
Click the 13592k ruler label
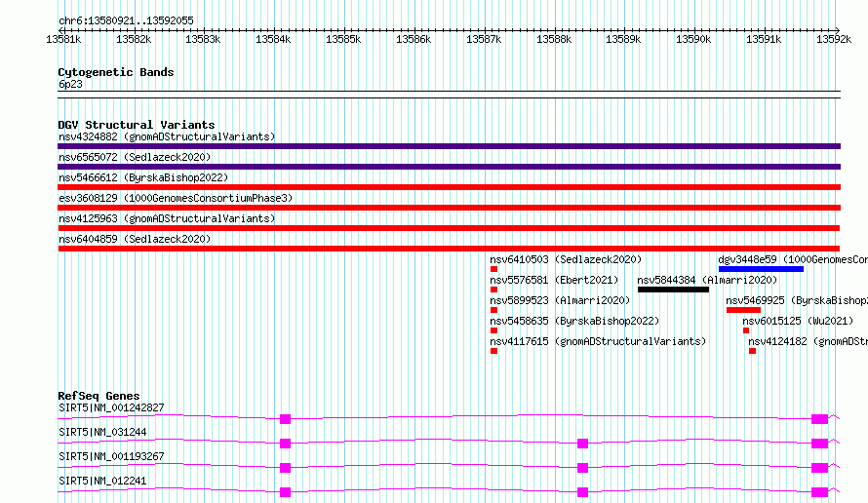(x=834, y=39)
